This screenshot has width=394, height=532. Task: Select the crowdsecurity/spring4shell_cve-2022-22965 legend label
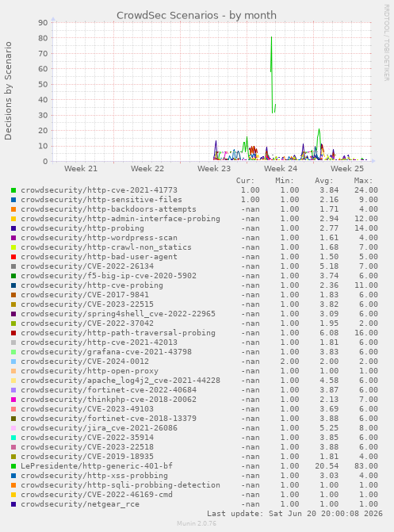pyautogui.click(x=118, y=314)
